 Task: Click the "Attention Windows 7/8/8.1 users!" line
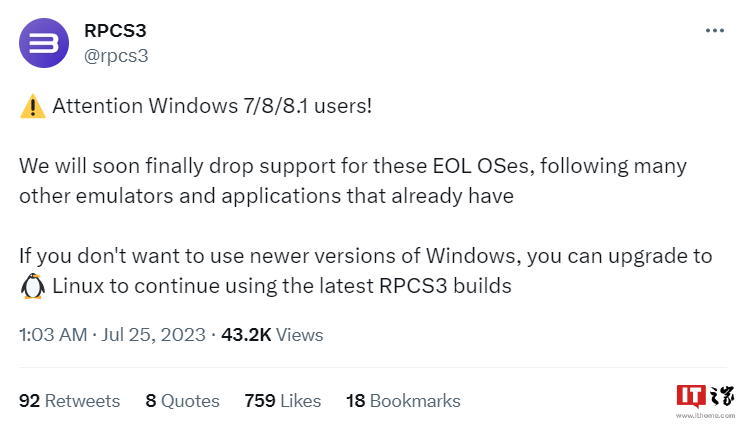210,105
